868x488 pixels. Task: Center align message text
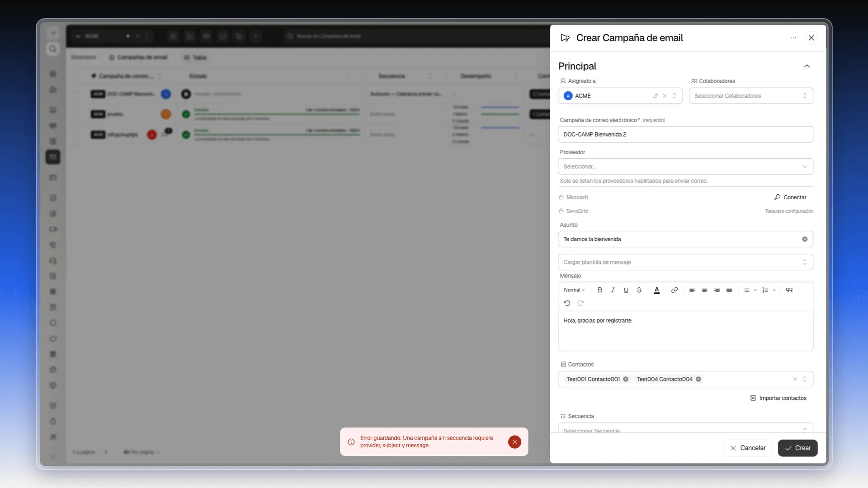point(704,290)
